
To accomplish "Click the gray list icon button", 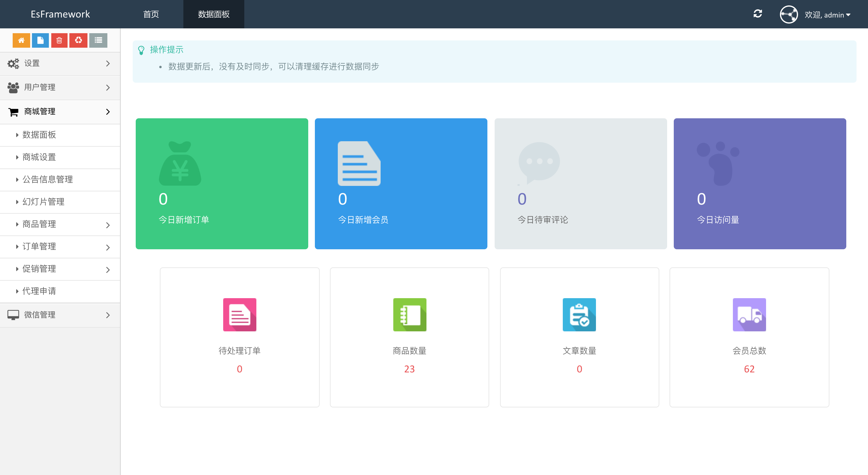I will (x=98, y=40).
